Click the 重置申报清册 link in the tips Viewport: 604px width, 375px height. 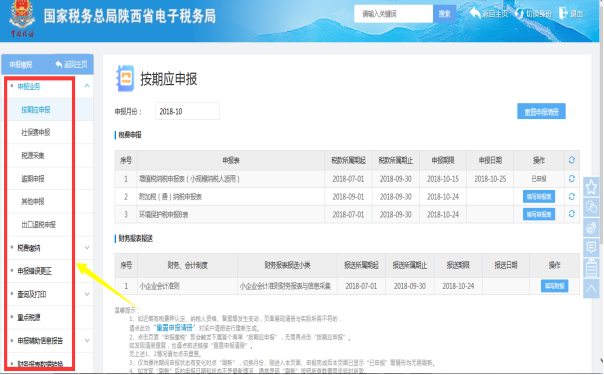pyautogui.click(x=174, y=328)
